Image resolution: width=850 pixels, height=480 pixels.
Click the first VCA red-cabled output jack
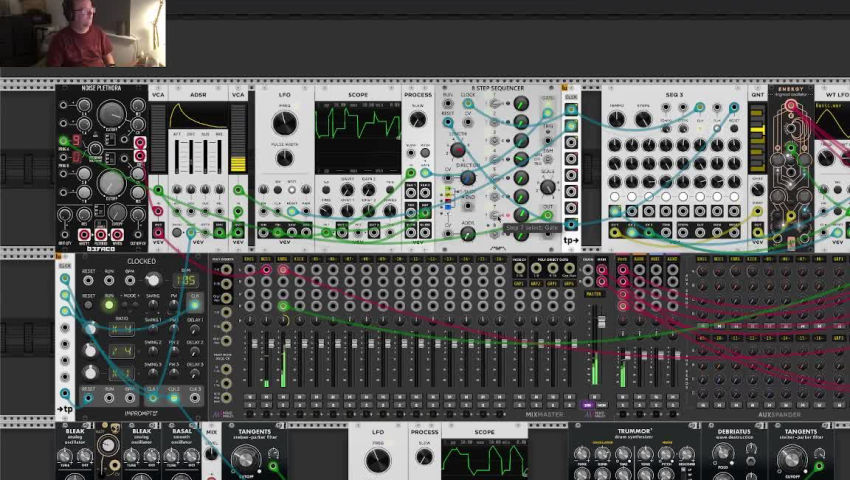pyautogui.click(x=158, y=232)
